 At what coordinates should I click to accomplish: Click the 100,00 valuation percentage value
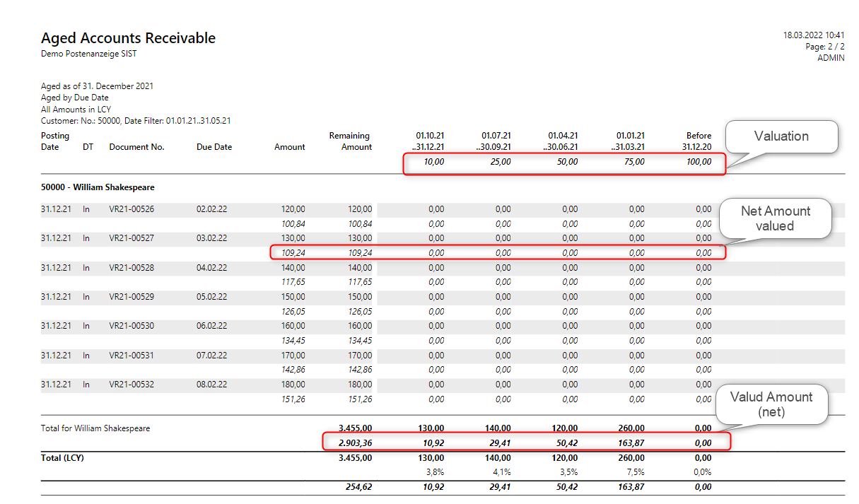pyautogui.click(x=699, y=162)
